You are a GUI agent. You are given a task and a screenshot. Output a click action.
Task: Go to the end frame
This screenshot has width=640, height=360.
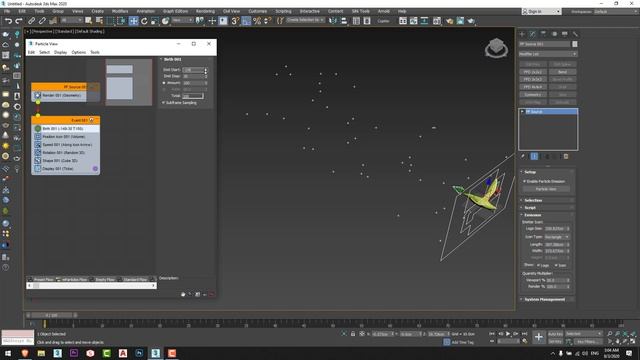tap(524, 334)
